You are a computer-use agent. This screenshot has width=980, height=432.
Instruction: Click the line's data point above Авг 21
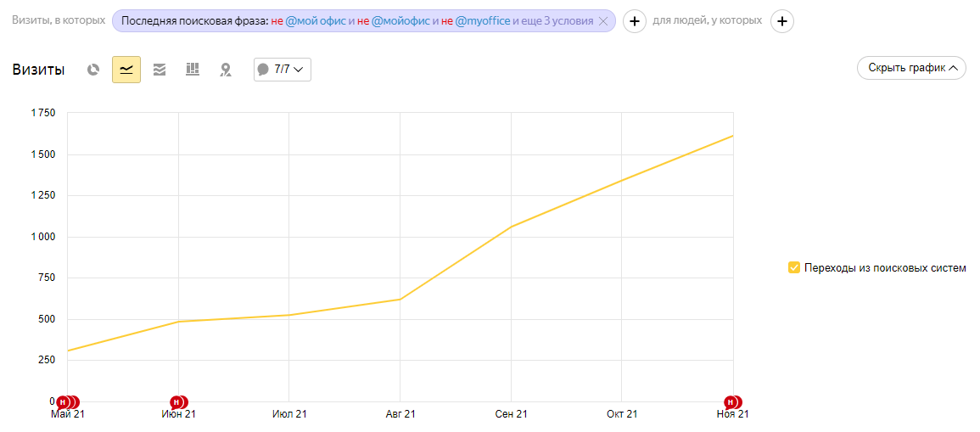[400, 299]
